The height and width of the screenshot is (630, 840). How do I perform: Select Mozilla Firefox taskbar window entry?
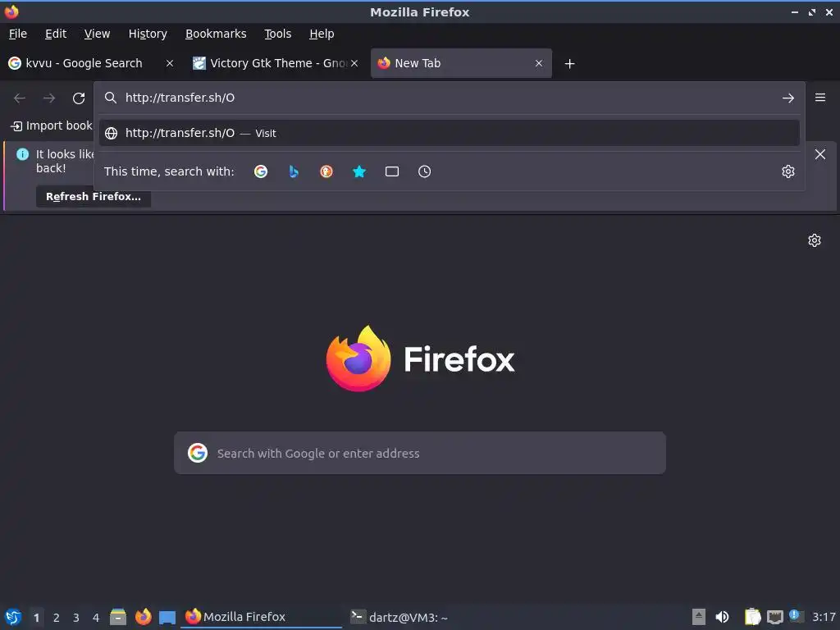point(261,617)
